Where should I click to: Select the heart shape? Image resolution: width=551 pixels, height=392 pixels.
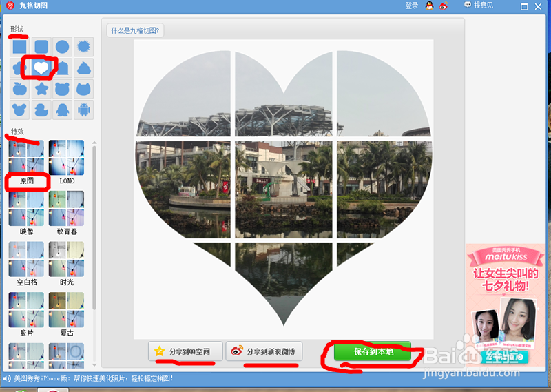pos(41,68)
